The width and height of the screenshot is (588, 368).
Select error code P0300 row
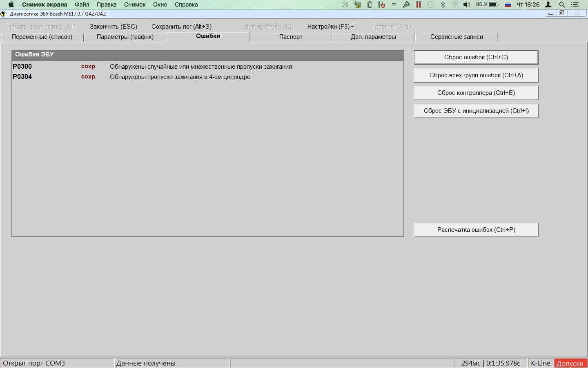coord(208,67)
